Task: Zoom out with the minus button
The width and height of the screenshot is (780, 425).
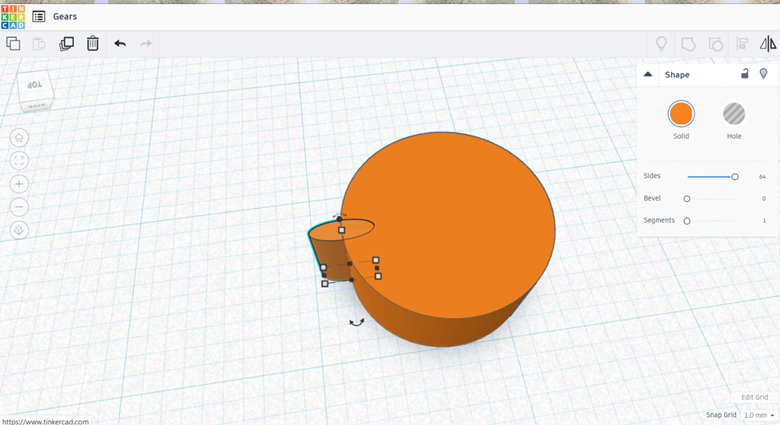Action: point(19,207)
